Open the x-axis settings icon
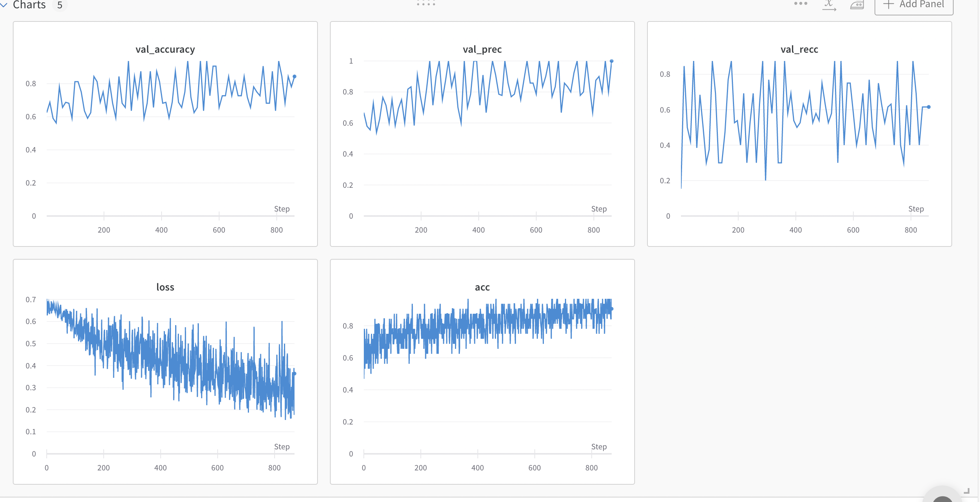The height and width of the screenshot is (502, 980). pos(829,5)
